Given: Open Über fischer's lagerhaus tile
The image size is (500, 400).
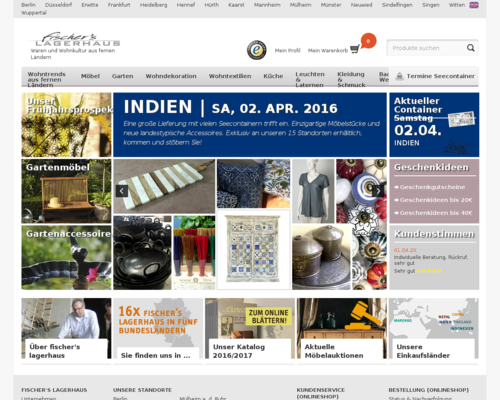Looking at the screenshot, I should pyautogui.click(x=66, y=328).
